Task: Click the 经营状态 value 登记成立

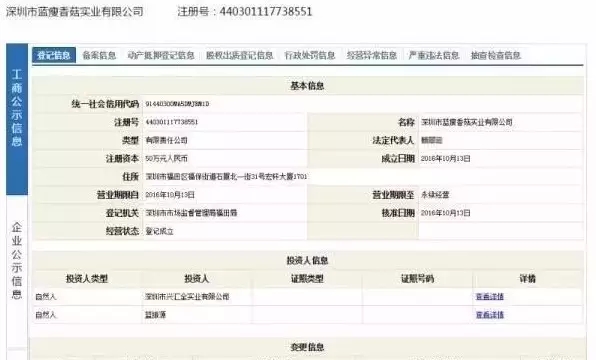Action: pos(159,231)
